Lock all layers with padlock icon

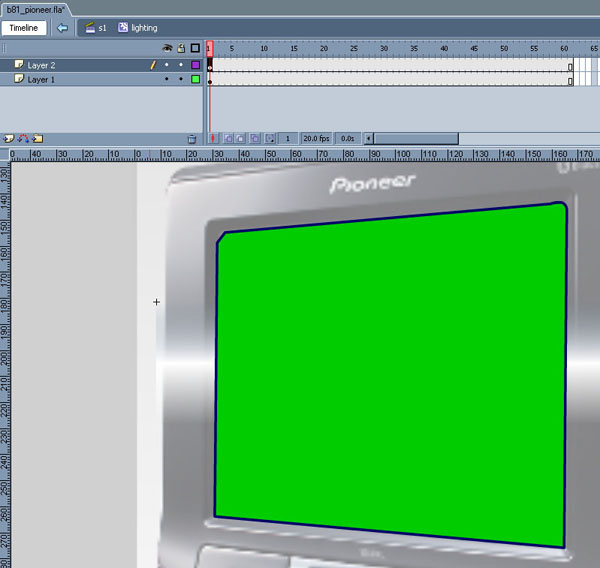pyautogui.click(x=181, y=48)
